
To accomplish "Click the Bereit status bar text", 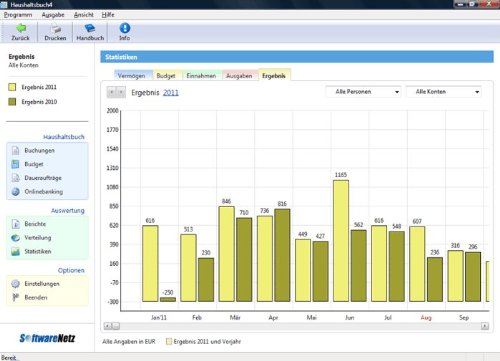I will point(9,357).
